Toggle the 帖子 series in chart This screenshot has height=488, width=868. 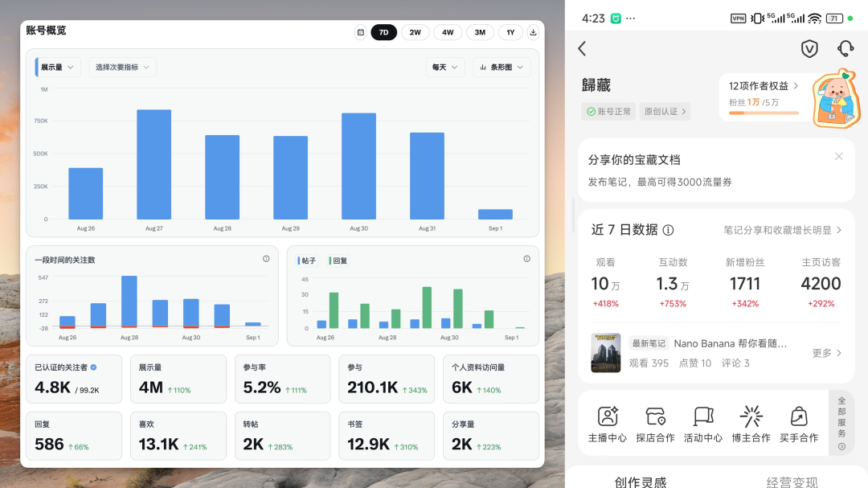(307, 260)
